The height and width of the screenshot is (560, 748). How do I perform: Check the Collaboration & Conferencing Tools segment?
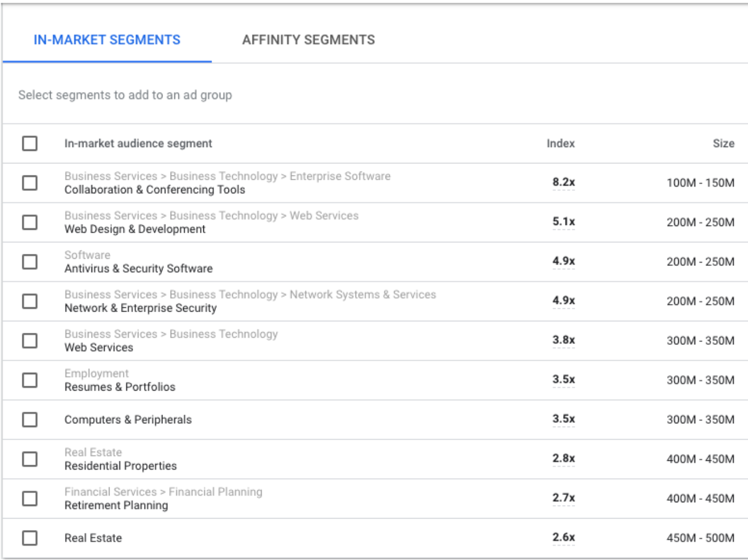[x=30, y=183]
